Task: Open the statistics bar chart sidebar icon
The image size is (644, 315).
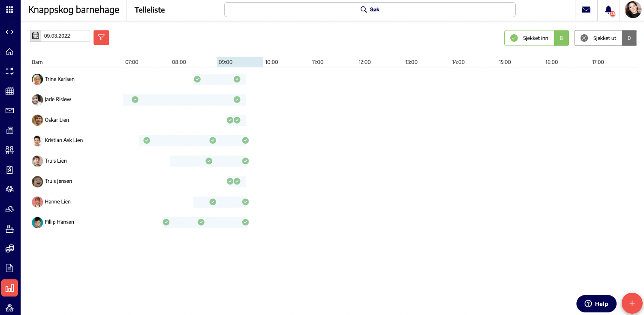Action: click(9, 288)
